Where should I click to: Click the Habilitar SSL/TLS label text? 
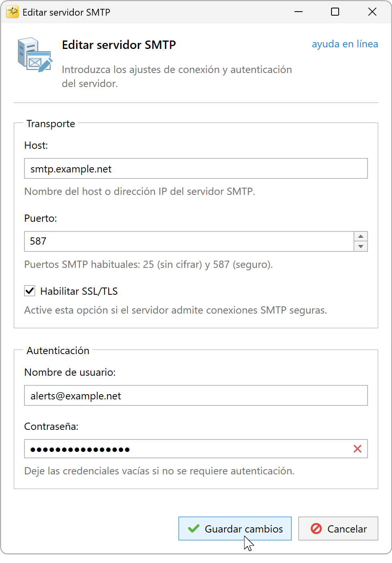pyautogui.click(x=79, y=291)
